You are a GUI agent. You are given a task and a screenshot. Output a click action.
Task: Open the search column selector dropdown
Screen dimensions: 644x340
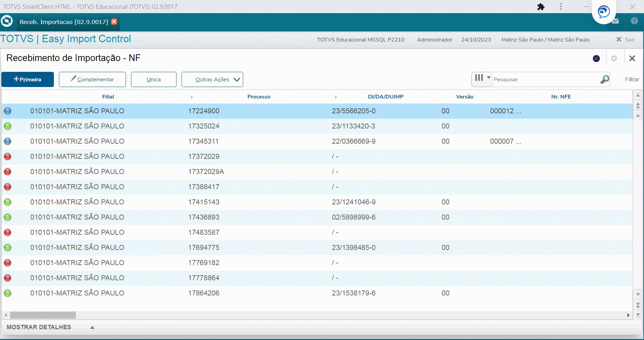point(482,79)
